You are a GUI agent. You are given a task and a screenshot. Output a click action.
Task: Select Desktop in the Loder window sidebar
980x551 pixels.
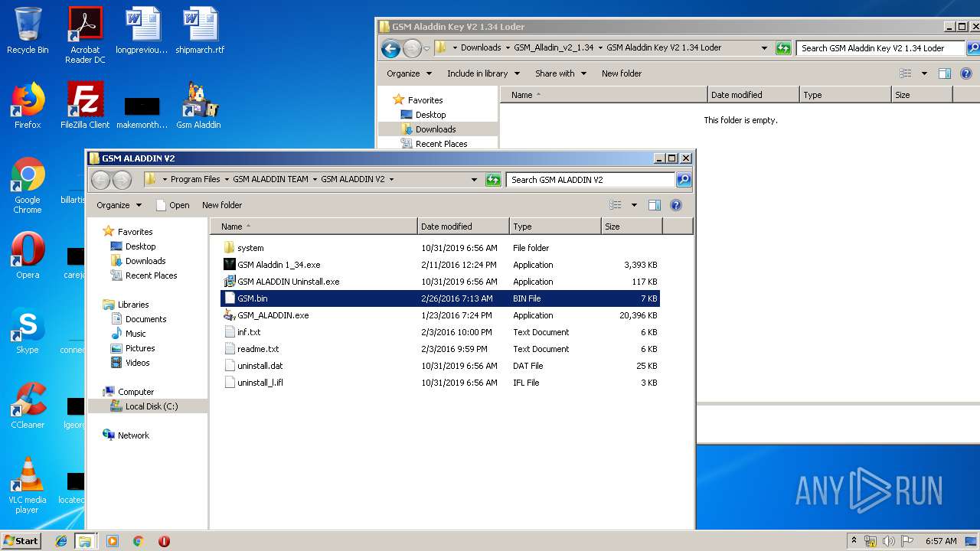tap(430, 115)
